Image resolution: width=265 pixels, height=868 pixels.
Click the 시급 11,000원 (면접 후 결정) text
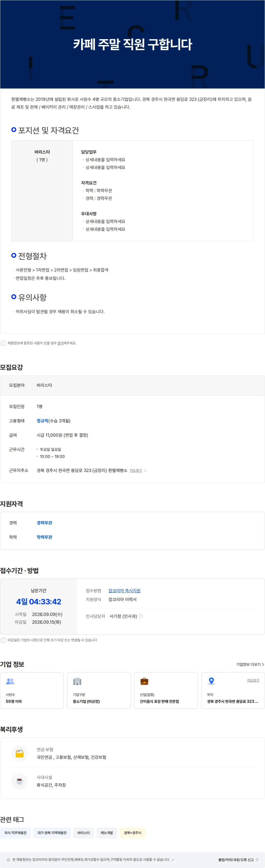(x=62, y=435)
